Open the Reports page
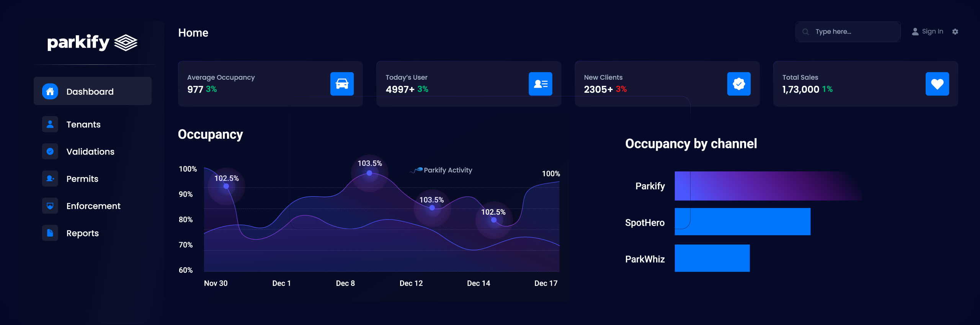The image size is (980, 325). [82, 233]
